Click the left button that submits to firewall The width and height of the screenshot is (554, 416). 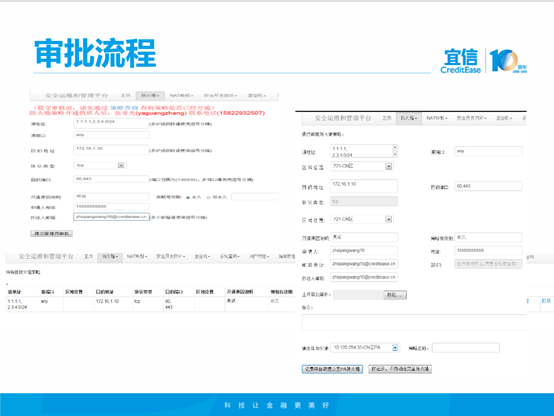(x=332, y=369)
